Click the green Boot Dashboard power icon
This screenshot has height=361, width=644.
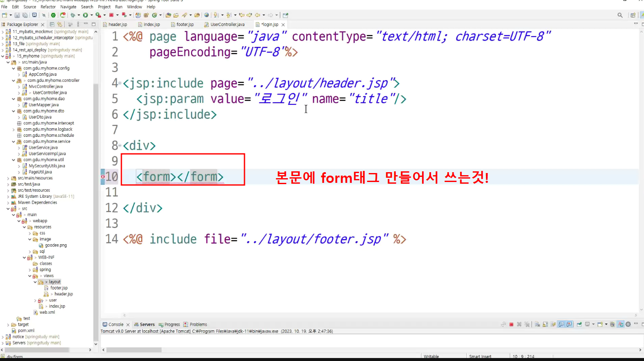53,15
